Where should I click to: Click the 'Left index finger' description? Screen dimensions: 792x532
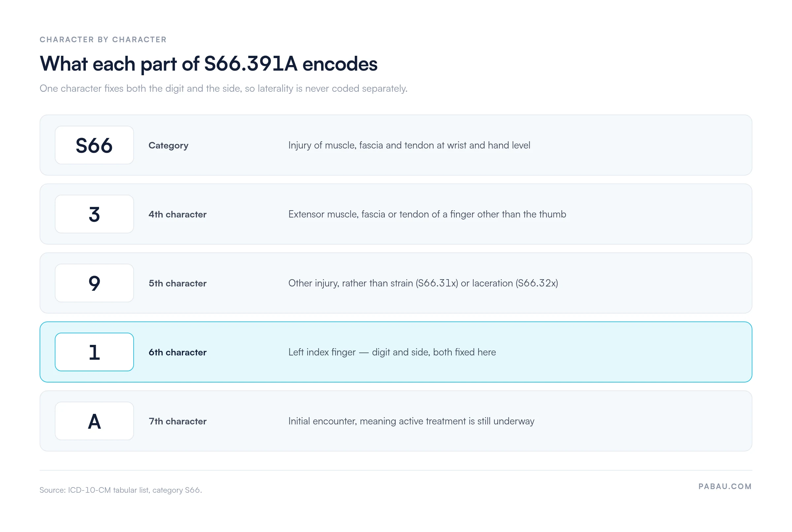coord(392,352)
